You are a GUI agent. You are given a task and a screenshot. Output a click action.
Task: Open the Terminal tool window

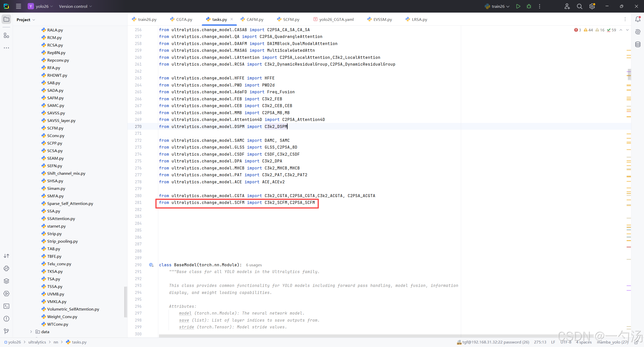[6, 306]
